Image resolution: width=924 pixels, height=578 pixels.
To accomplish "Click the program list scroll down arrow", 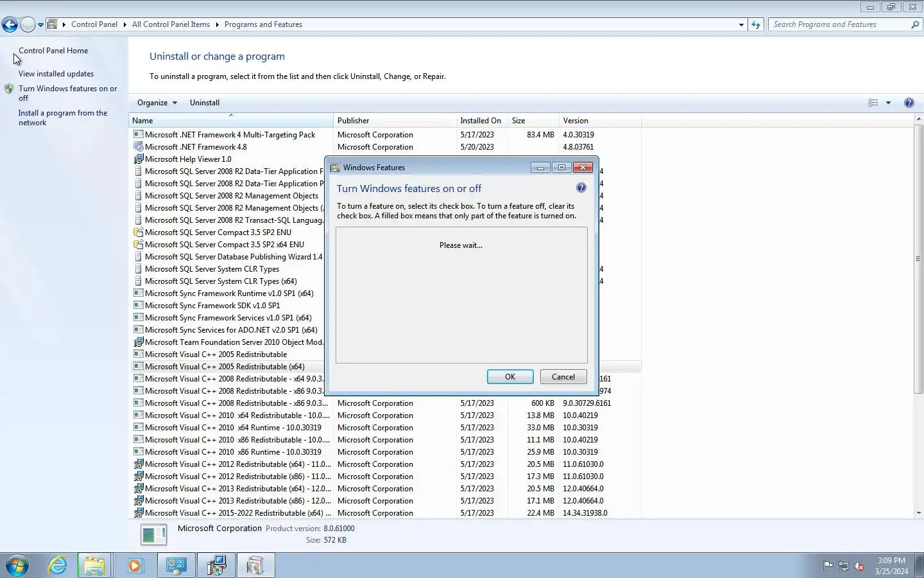I will [x=918, y=513].
